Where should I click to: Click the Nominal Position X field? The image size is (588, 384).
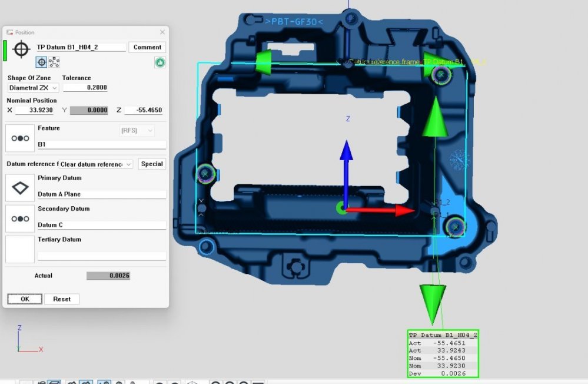tap(34, 110)
